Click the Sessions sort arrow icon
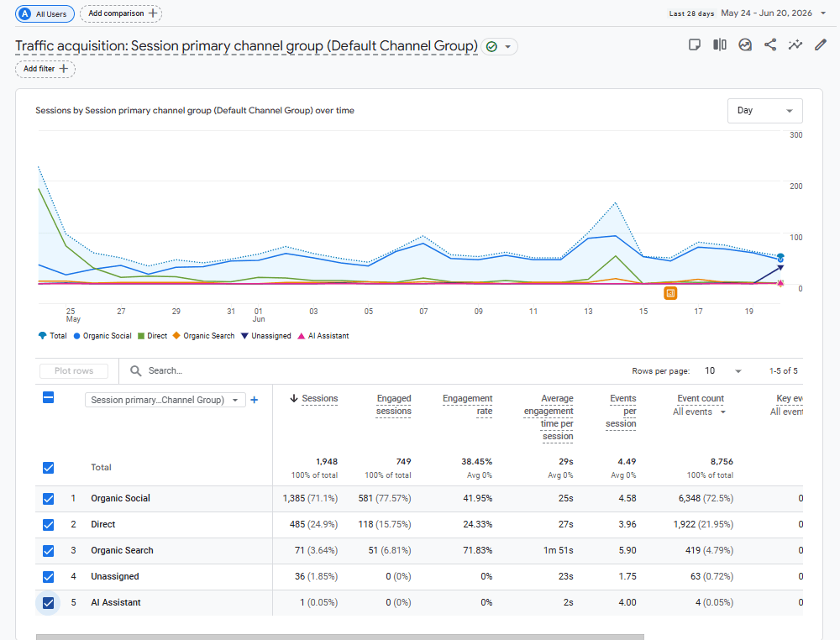This screenshot has width=840, height=640. tap(293, 398)
